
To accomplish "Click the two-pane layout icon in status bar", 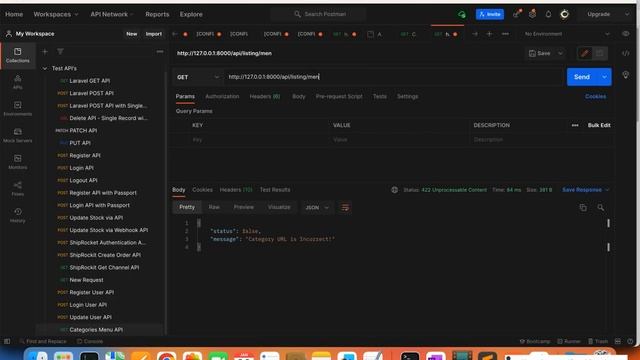I will (618, 341).
